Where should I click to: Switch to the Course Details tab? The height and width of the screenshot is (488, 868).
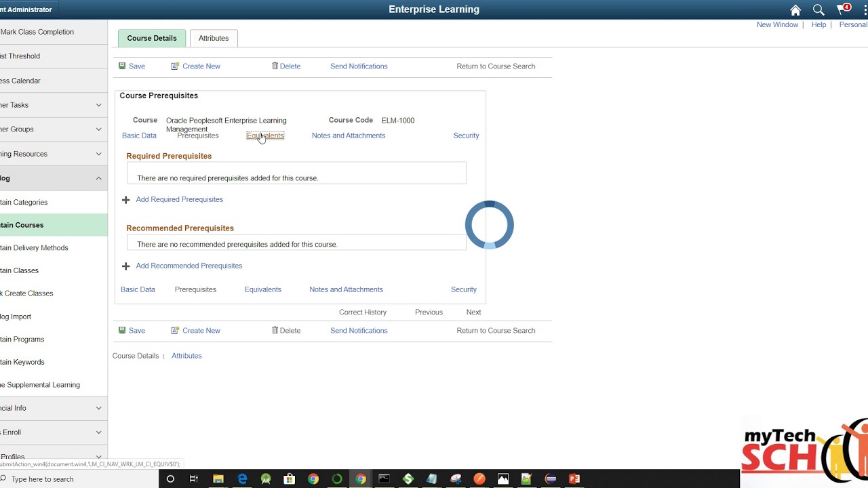pos(152,38)
